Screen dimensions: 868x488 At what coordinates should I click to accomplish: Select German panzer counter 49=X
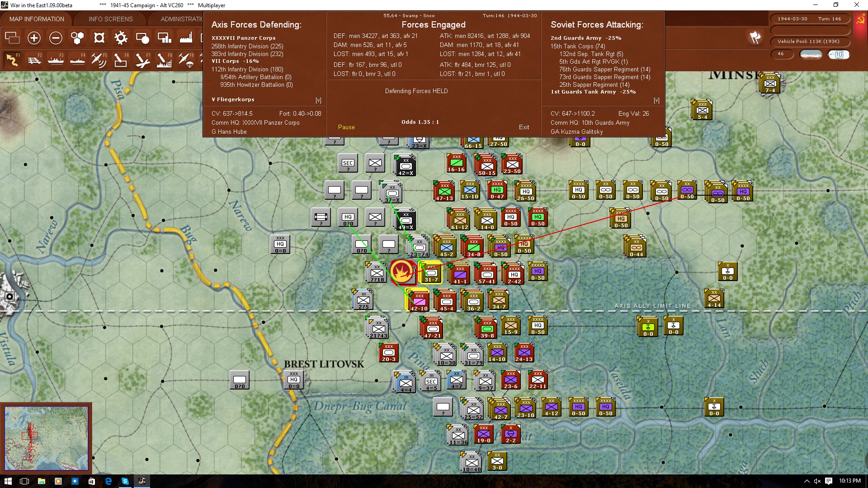(x=406, y=220)
